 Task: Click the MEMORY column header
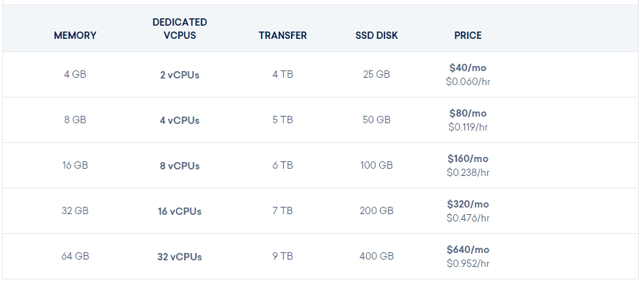pyautogui.click(x=75, y=35)
